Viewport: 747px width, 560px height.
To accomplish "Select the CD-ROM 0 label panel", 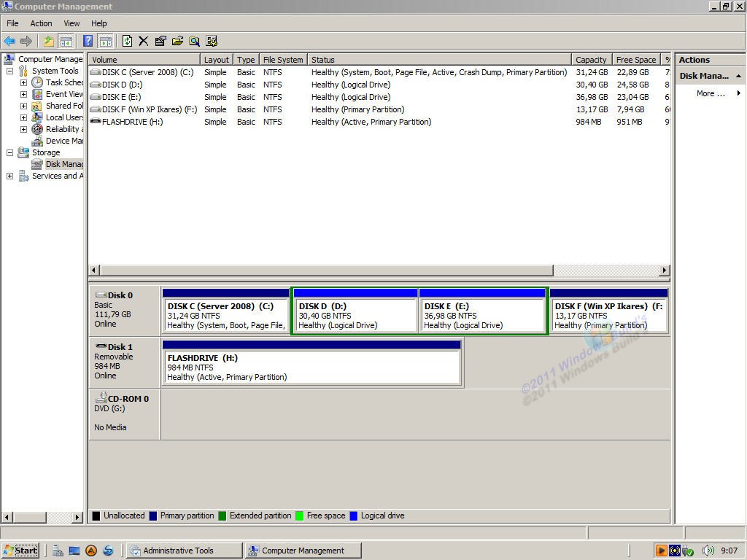I will [124, 414].
